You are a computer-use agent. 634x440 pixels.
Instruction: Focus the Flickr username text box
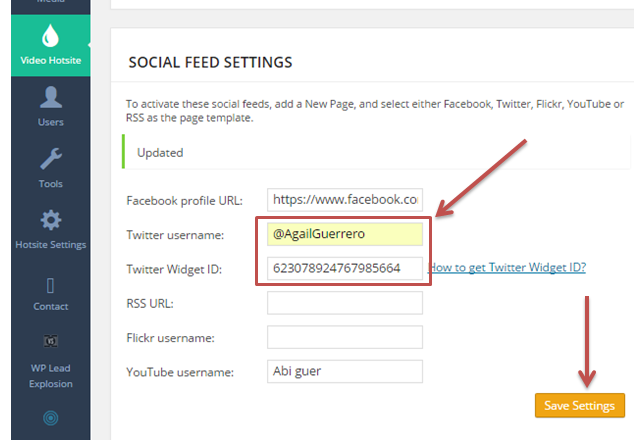345,337
